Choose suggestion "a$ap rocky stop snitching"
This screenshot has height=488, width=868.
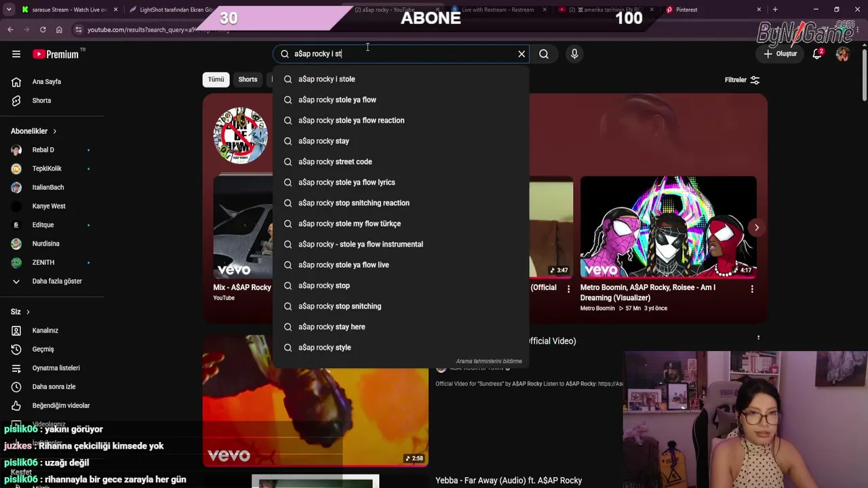(401, 306)
